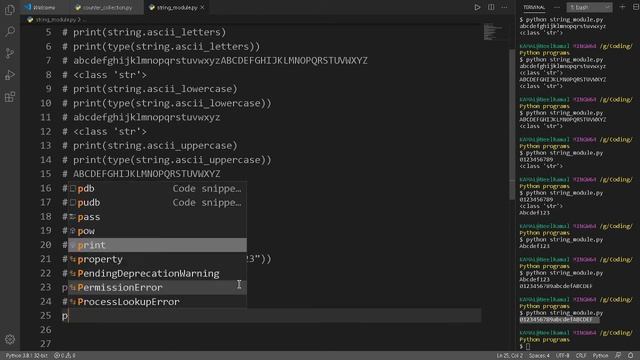The width and height of the screenshot is (640, 360).
Task: Change the Spaces: 4 indentation setting
Action: tap(539, 356)
